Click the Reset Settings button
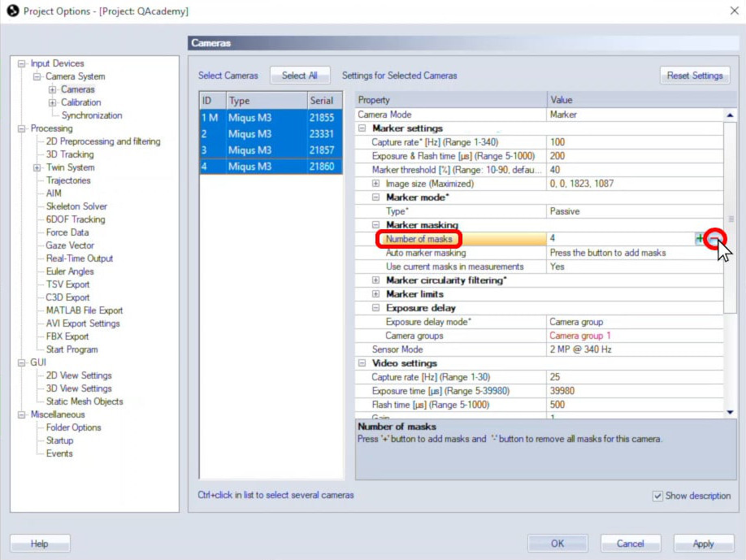The image size is (746, 560). tap(694, 76)
